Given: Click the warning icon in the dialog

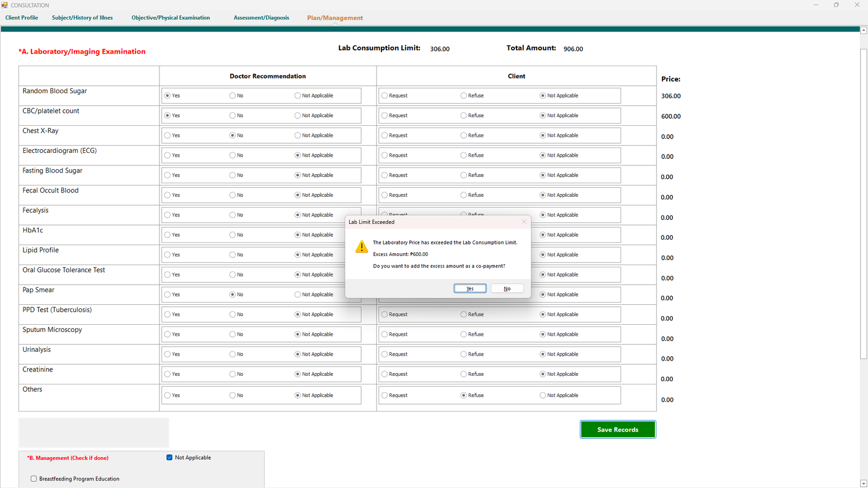Looking at the screenshot, I should pyautogui.click(x=361, y=247).
